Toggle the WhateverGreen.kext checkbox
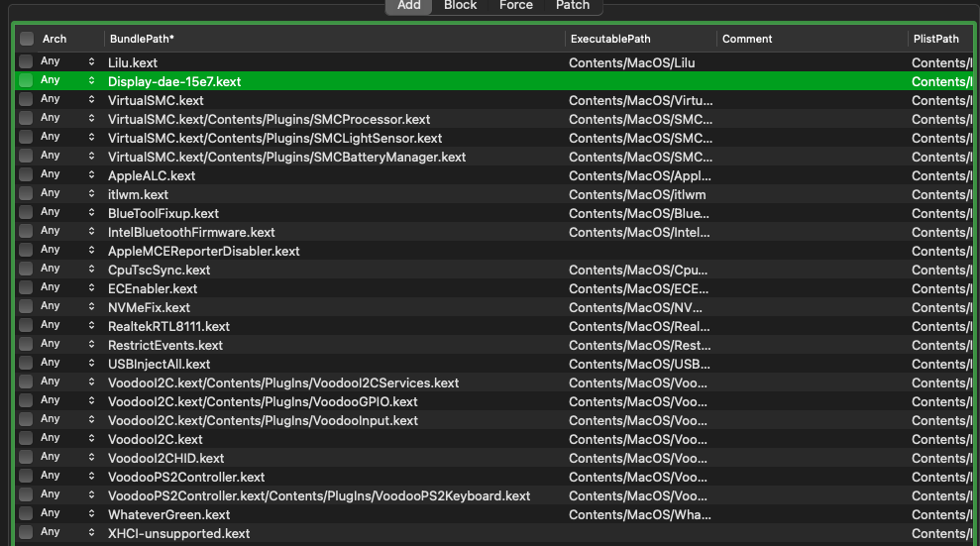The image size is (980, 546). pyautogui.click(x=26, y=513)
